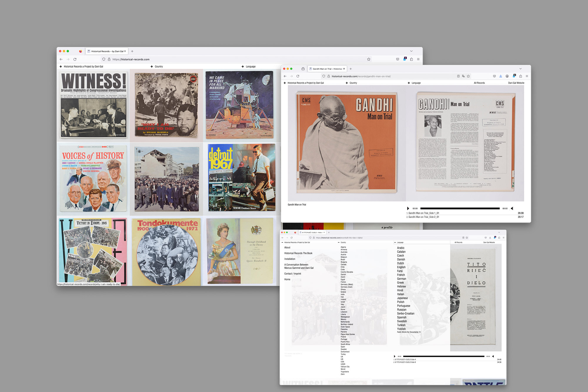Bookmark star in the Tito window
Viewport: 588px width, 392px height.
467,238
